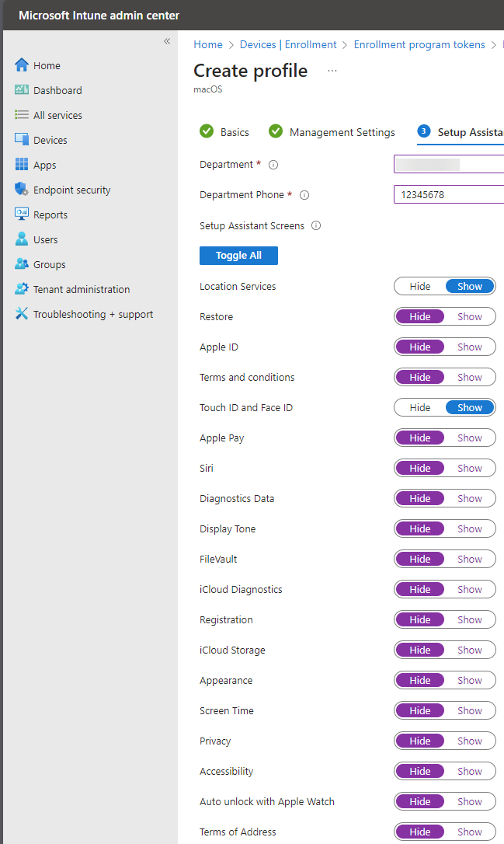The width and height of the screenshot is (504, 844).
Task: Switch to Management Settings step tab
Action: pyautogui.click(x=332, y=132)
